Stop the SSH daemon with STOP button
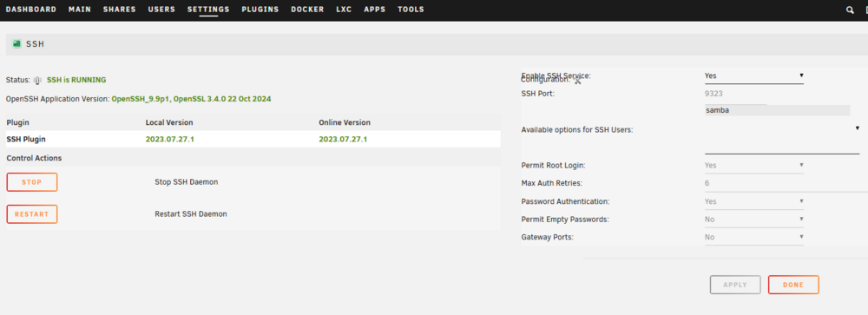 pos(32,182)
